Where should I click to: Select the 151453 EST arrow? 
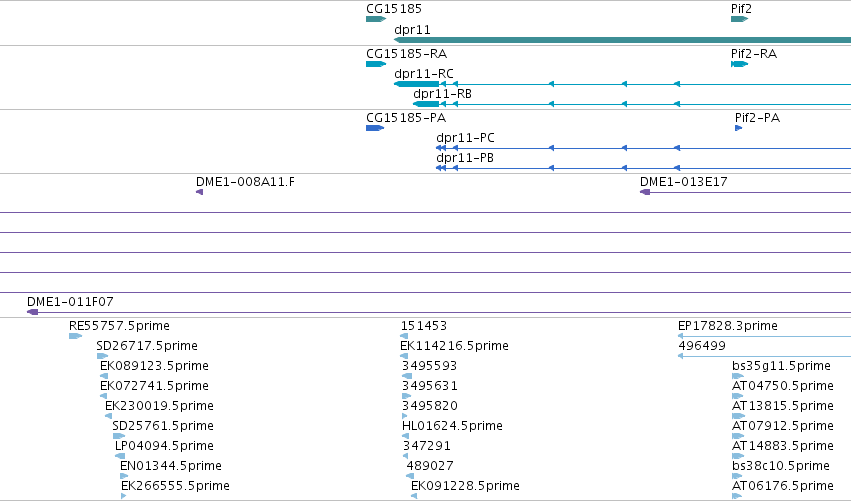tap(404, 336)
